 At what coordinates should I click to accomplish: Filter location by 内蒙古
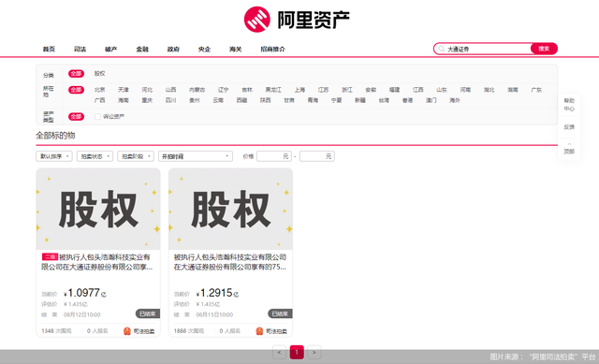(197, 90)
